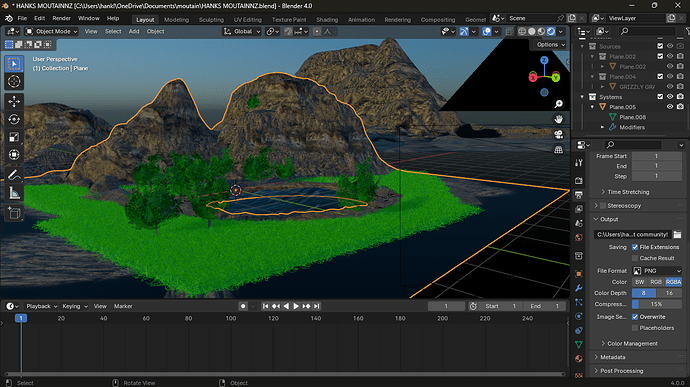Toggle camera view in viewport
Image resolution: width=690 pixels, height=387 pixels.
click(558, 134)
